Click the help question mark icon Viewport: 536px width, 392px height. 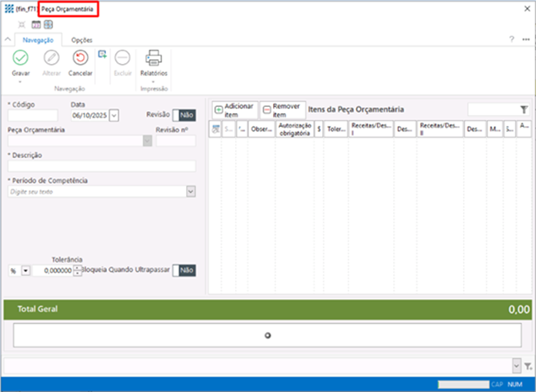pyautogui.click(x=511, y=39)
